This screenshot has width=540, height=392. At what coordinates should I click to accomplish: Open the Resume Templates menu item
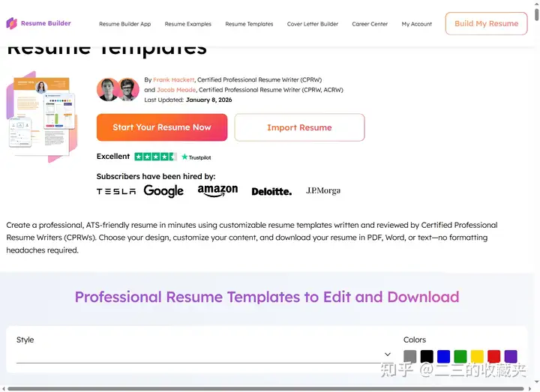click(x=249, y=24)
